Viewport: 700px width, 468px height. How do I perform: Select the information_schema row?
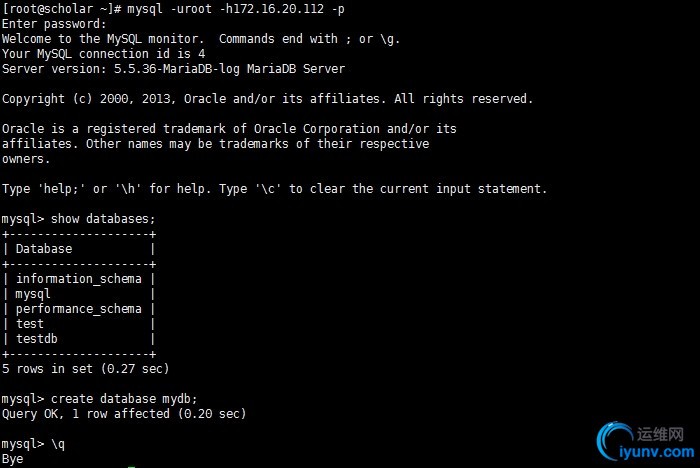click(79, 278)
